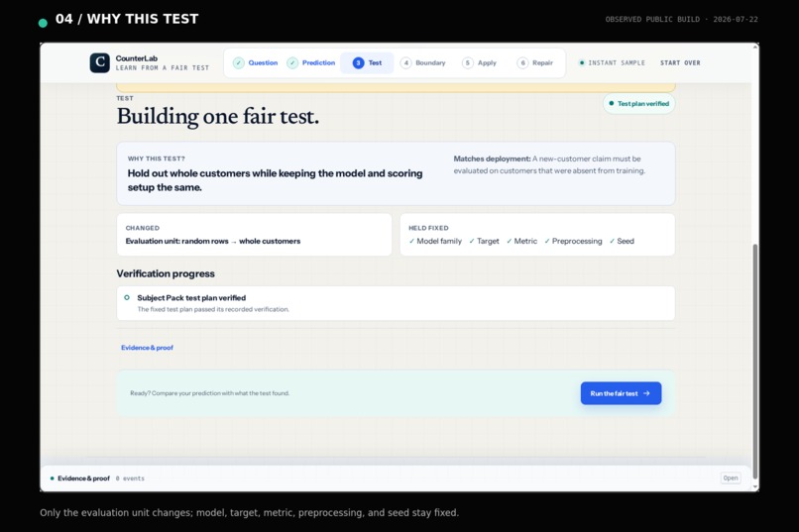
Task: Click the Model family held-fixed item
Action: (x=435, y=241)
